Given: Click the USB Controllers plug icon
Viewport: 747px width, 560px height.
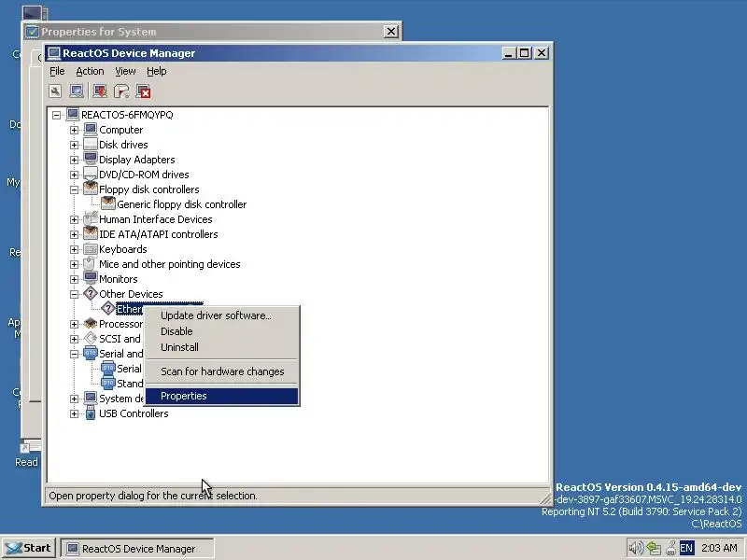Looking at the screenshot, I should coord(90,413).
